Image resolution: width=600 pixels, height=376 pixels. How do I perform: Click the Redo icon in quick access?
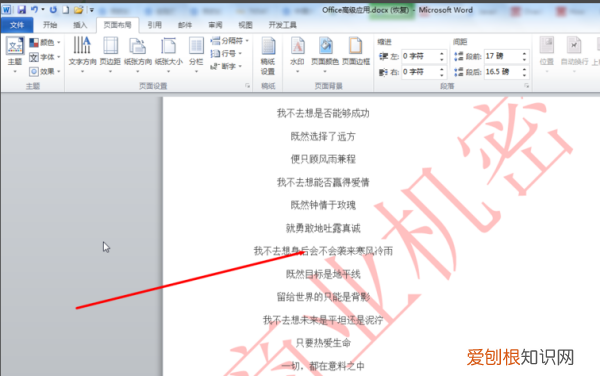53,10
